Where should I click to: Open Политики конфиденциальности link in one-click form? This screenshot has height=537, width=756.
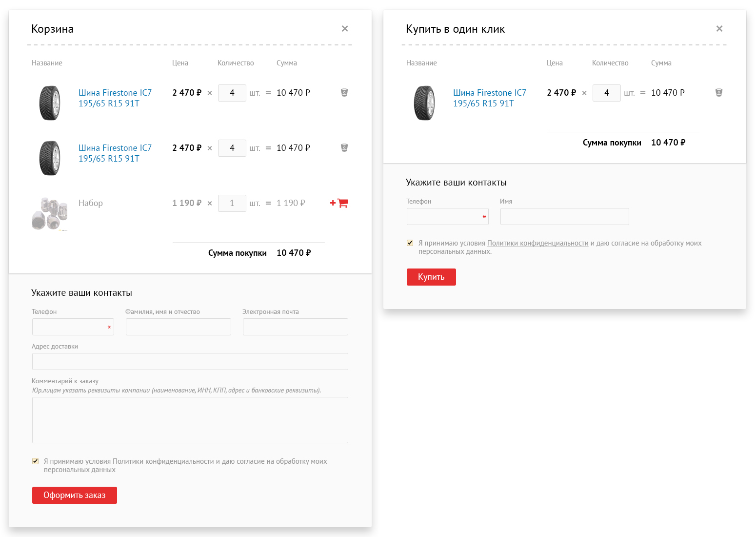(x=538, y=243)
